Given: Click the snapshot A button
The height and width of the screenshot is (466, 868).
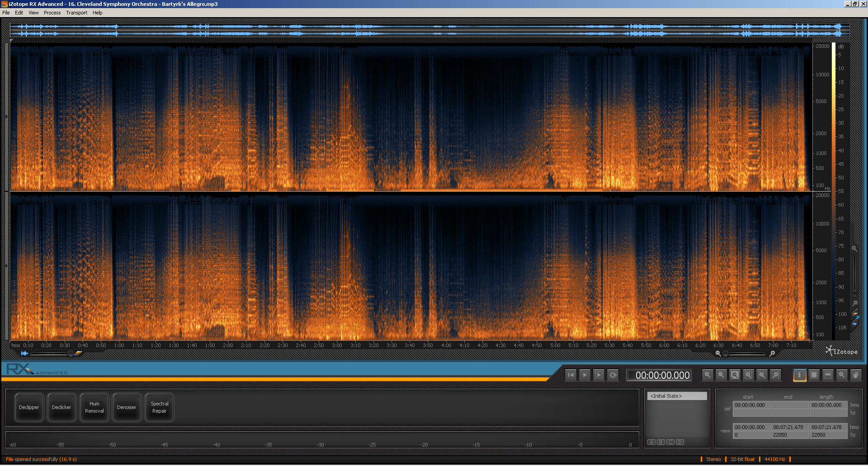Looking at the screenshot, I should 651,442.
